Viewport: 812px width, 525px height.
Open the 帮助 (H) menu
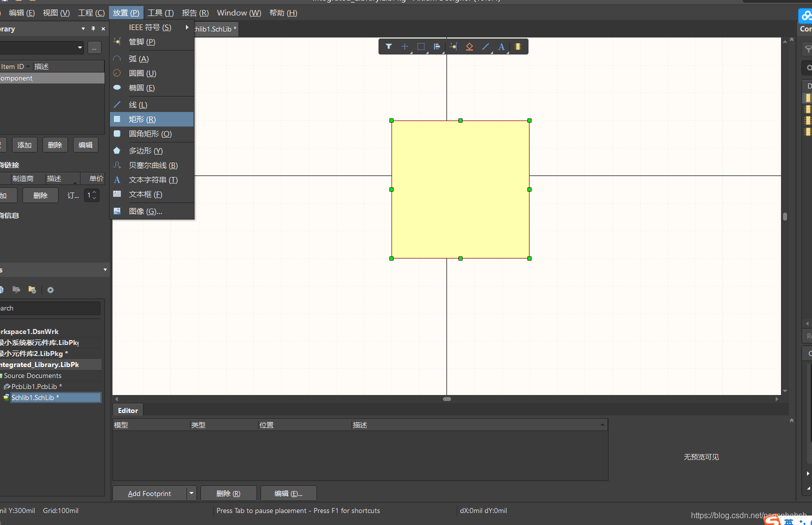tap(283, 12)
